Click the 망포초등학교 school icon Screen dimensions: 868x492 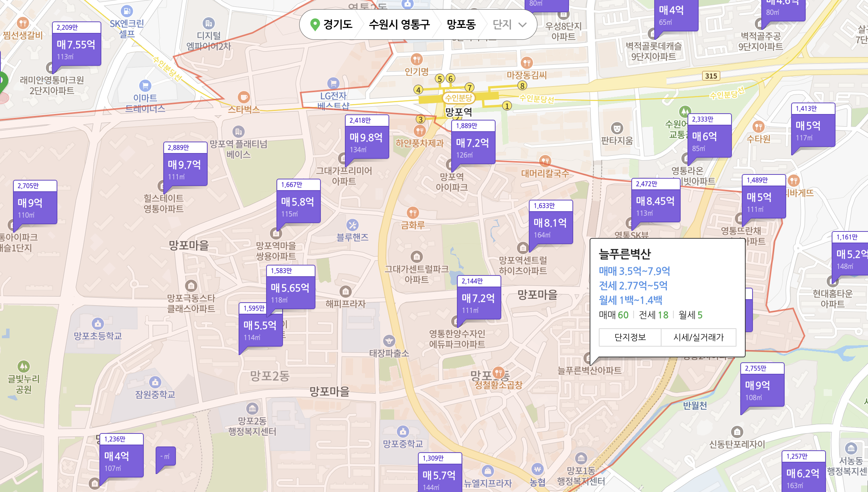[x=98, y=324]
